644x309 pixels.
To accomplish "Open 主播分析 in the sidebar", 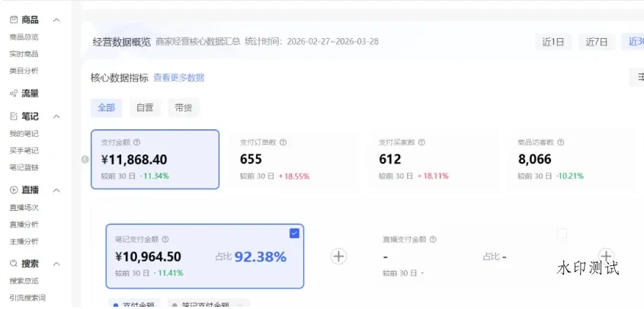I will click(24, 241).
